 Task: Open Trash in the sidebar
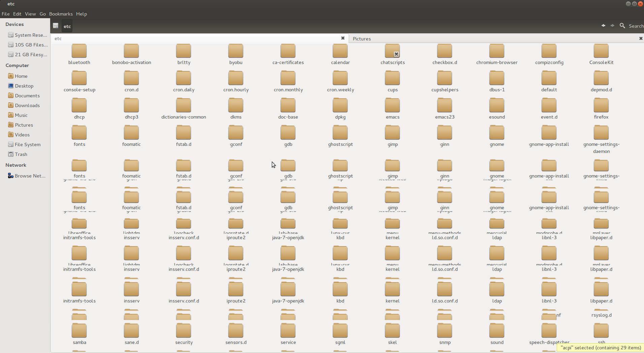[21, 154]
